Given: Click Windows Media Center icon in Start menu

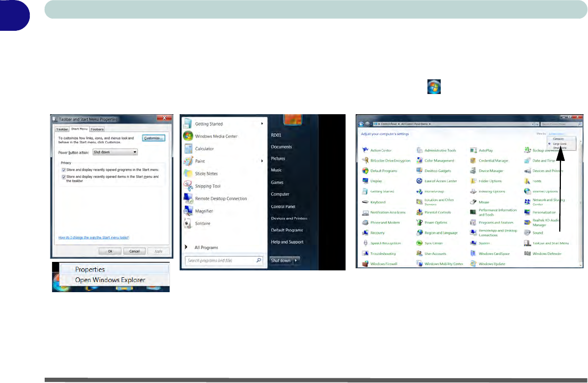Looking at the screenshot, I should click(x=188, y=136).
